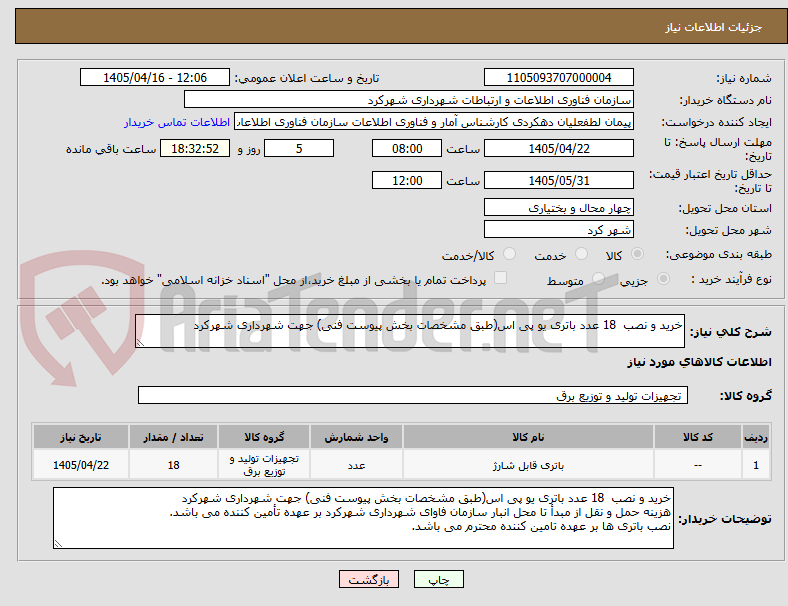Select the متوسط purchase type radio
This screenshot has width=788, height=606.
[x=598, y=279]
